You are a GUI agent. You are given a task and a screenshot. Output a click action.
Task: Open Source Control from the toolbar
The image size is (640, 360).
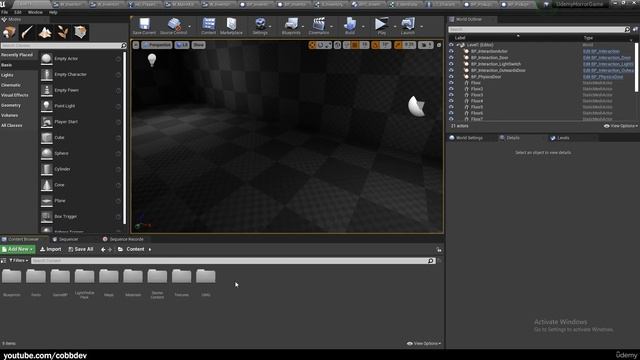click(x=174, y=24)
